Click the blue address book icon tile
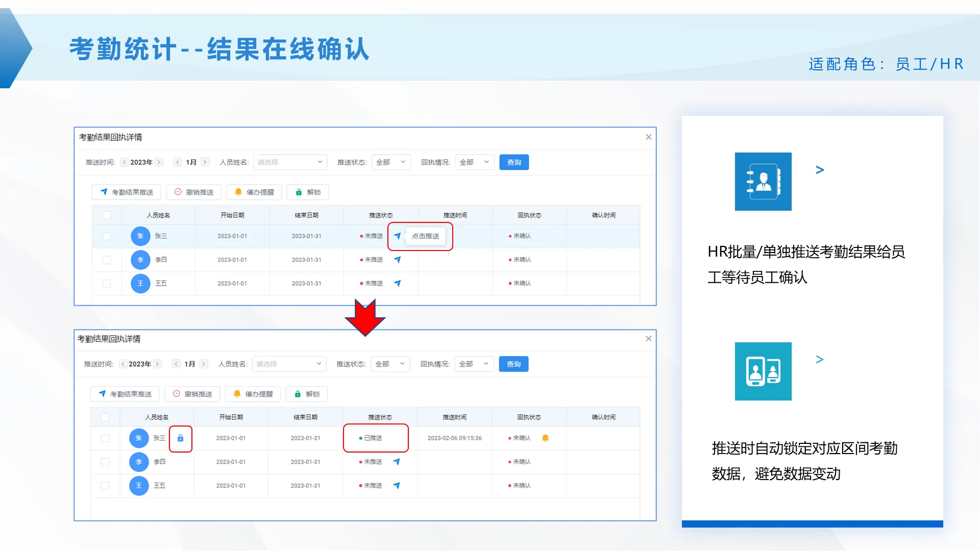Screen dimensions: 980x551 [763, 182]
